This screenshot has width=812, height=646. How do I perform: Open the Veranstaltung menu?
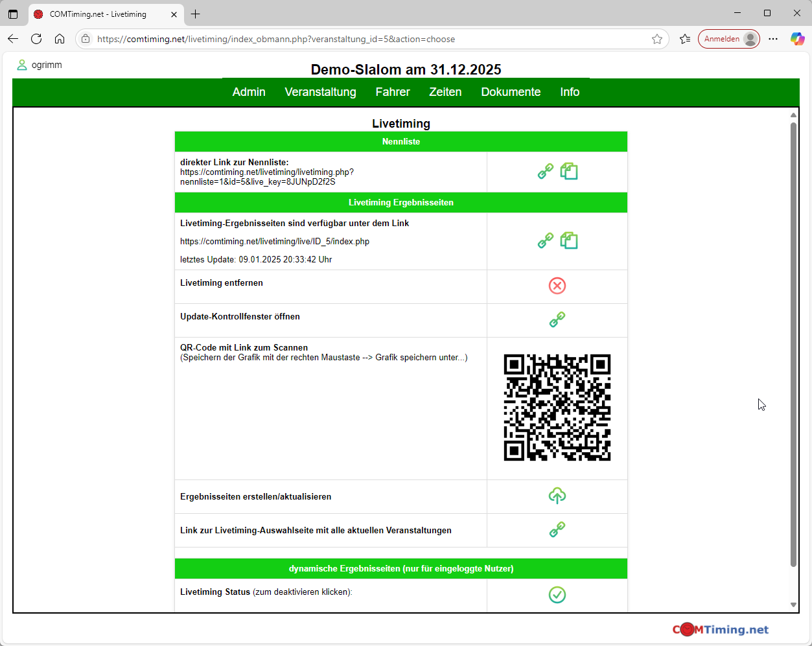320,92
